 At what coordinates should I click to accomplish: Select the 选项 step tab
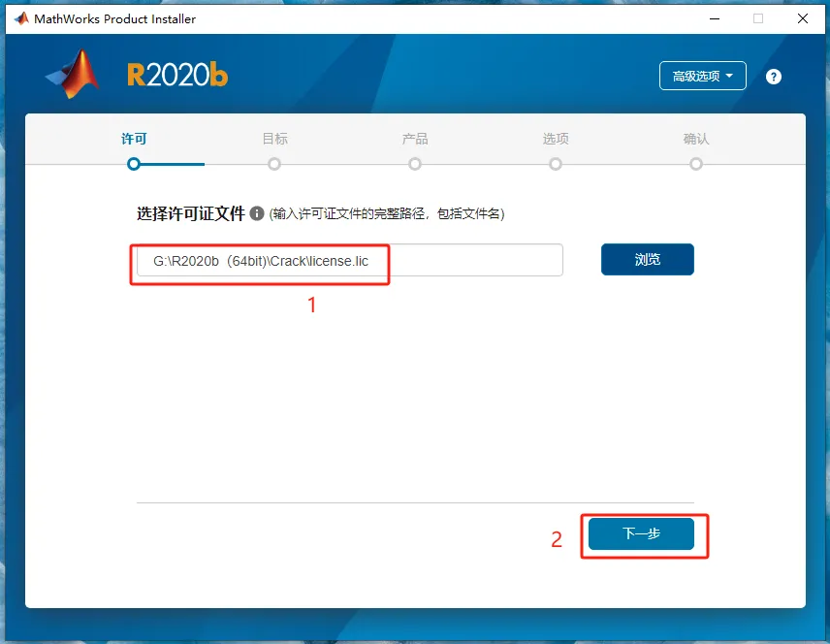pos(556,139)
